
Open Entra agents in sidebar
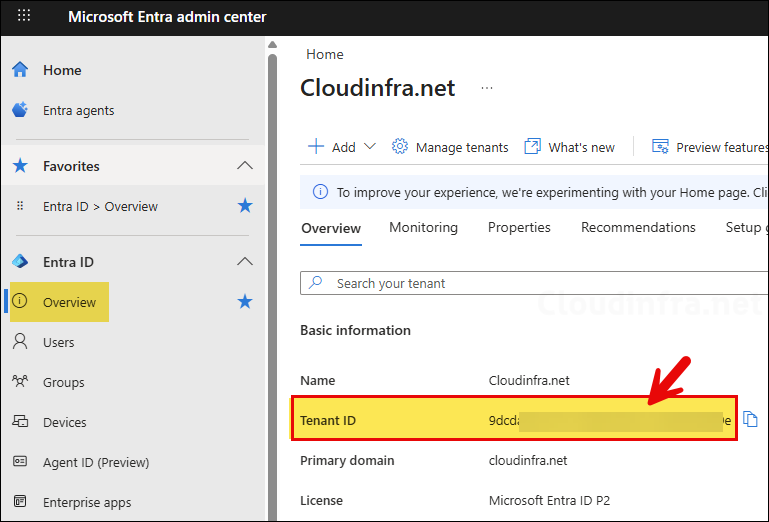[78, 110]
